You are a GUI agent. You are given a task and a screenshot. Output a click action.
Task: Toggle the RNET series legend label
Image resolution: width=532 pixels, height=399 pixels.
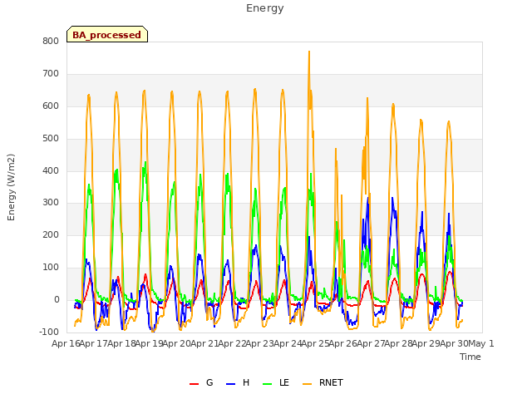(331, 382)
